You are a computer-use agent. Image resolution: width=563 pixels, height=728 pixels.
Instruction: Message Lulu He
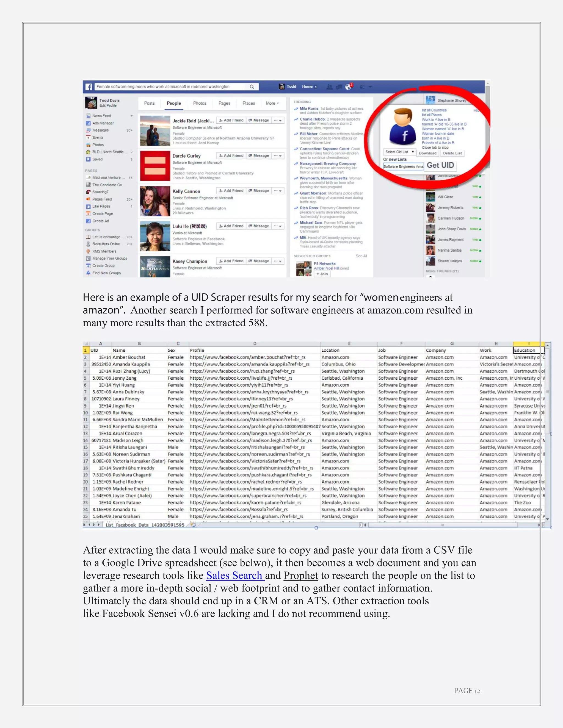(x=258, y=226)
